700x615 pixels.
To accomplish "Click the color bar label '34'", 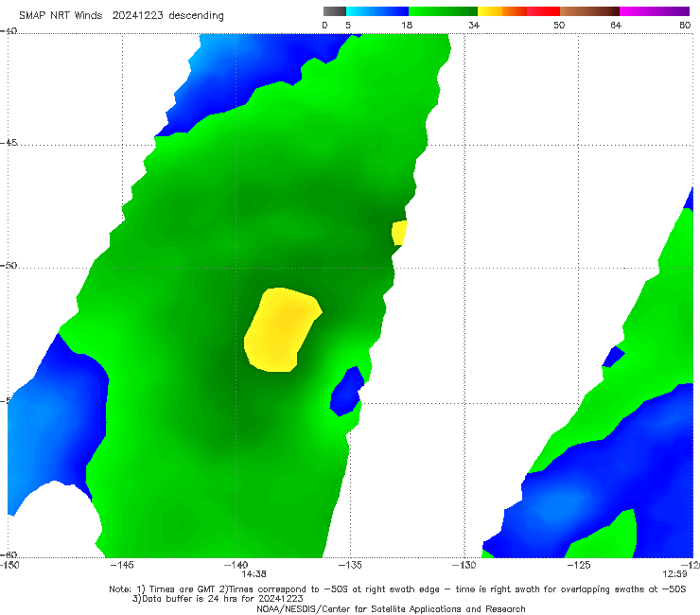I will [474, 26].
